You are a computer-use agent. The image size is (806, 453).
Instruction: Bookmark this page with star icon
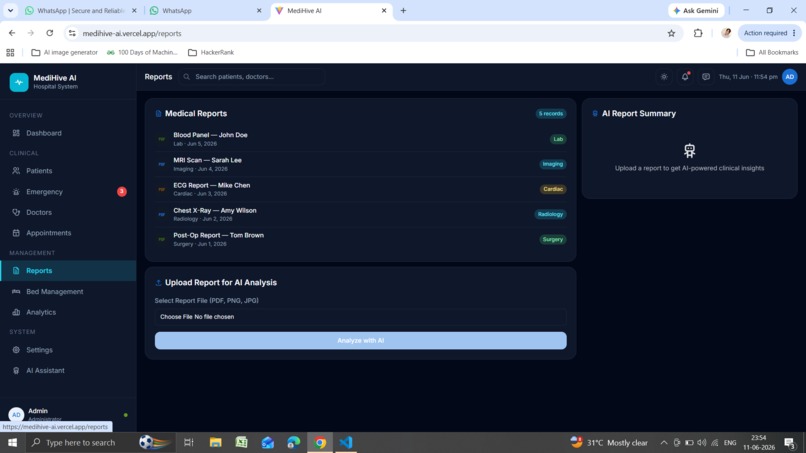(x=671, y=33)
